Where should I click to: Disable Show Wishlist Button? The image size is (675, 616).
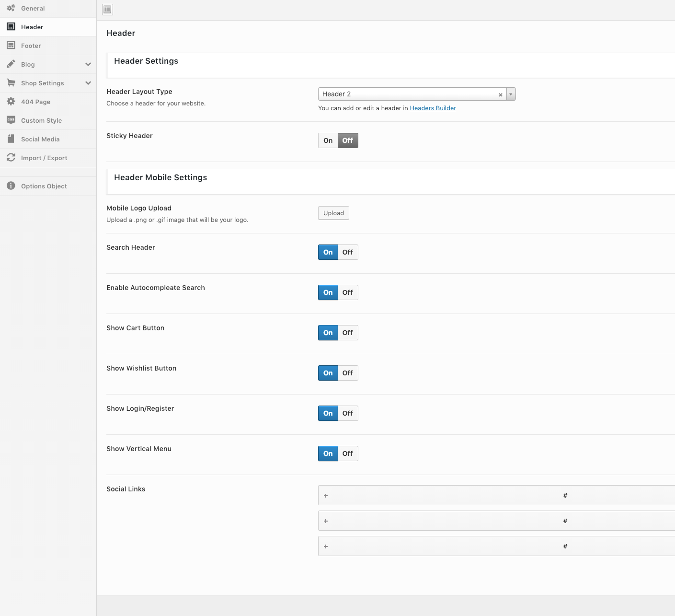(x=348, y=373)
